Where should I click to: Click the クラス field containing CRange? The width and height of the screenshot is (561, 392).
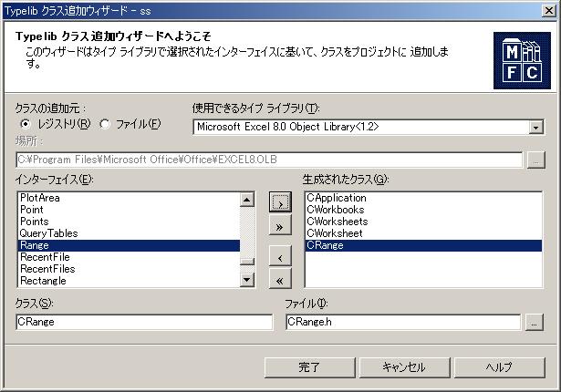pyautogui.click(x=144, y=322)
